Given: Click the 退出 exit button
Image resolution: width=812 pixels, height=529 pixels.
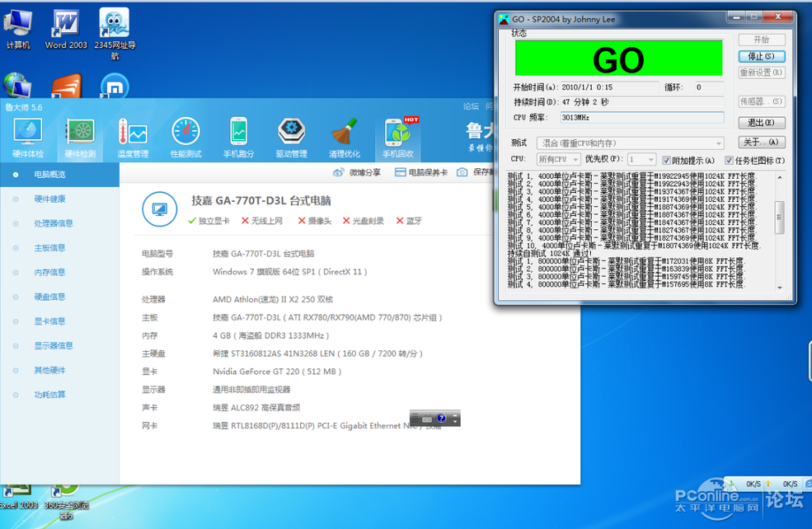Looking at the screenshot, I should pos(762,123).
